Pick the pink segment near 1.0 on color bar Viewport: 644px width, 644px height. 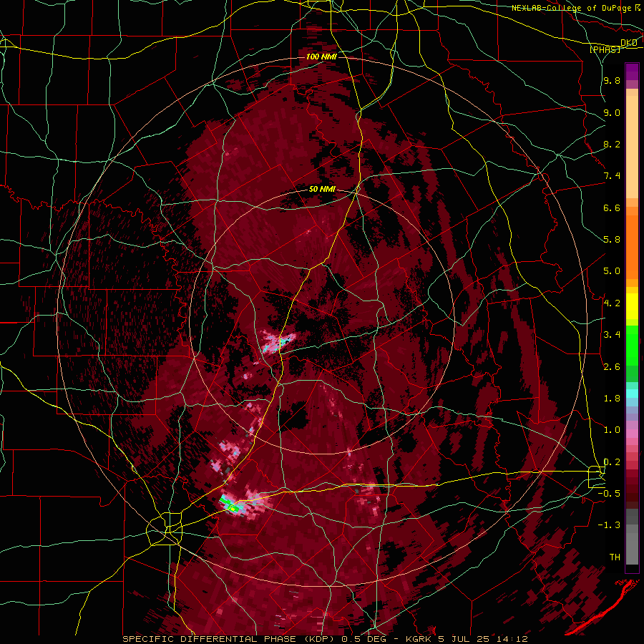pyautogui.click(x=632, y=433)
